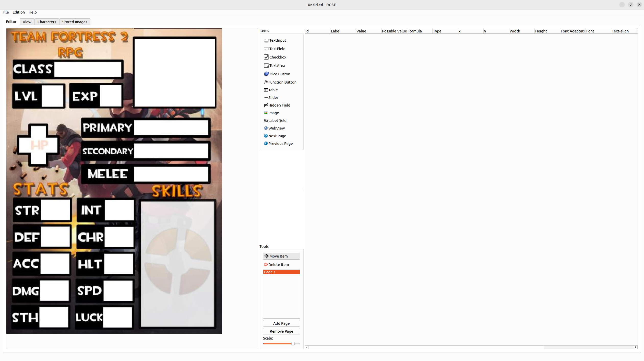Toggle the Move Item tool
This screenshot has width=644, height=361.
click(x=281, y=256)
